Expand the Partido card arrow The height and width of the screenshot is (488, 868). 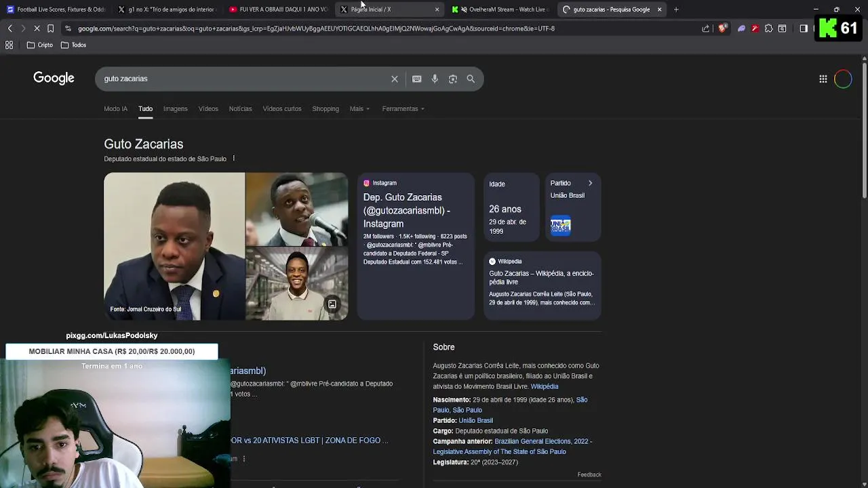pyautogui.click(x=590, y=183)
